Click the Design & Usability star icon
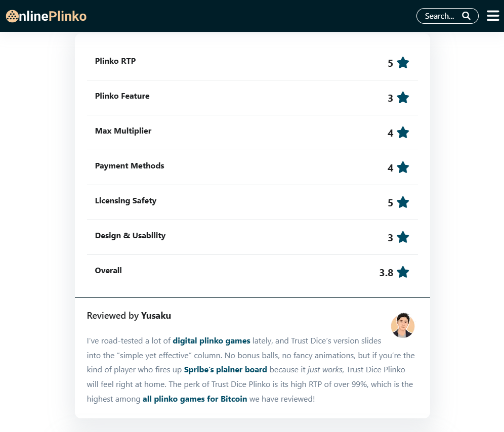 tap(403, 237)
